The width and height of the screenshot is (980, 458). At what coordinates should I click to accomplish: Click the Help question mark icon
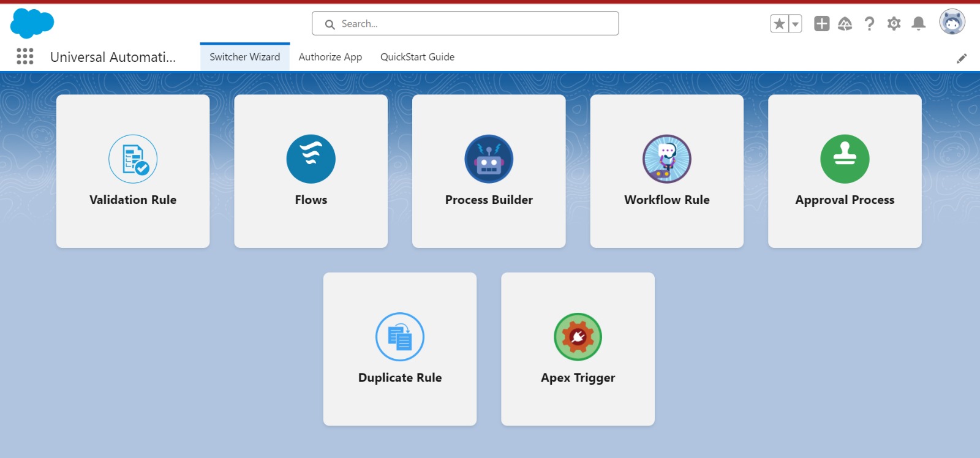point(869,24)
